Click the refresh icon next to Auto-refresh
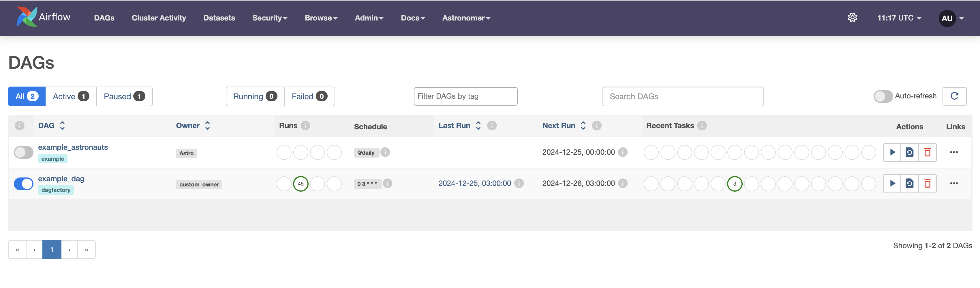The width and height of the screenshot is (980, 288). pos(954,96)
